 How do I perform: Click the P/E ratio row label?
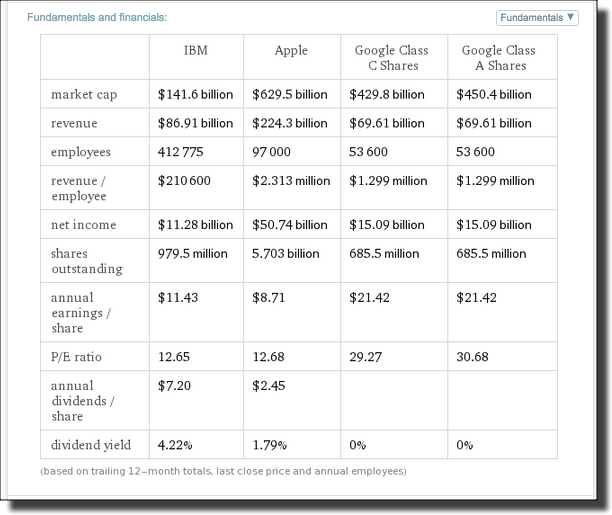click(76, 357)
